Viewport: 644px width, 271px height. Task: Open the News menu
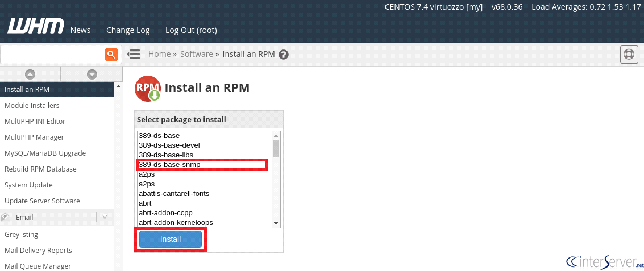(81, 30)
